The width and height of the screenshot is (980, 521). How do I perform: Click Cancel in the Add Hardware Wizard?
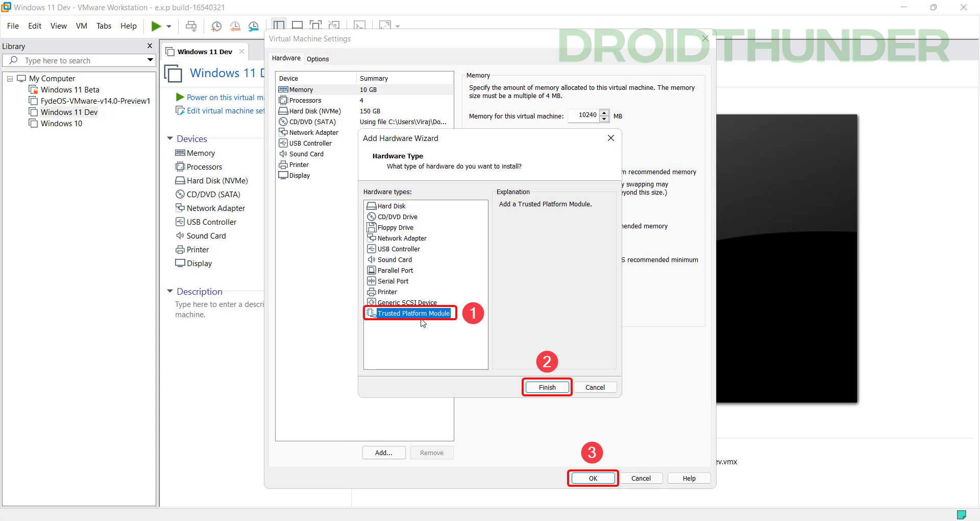(595, 388)
